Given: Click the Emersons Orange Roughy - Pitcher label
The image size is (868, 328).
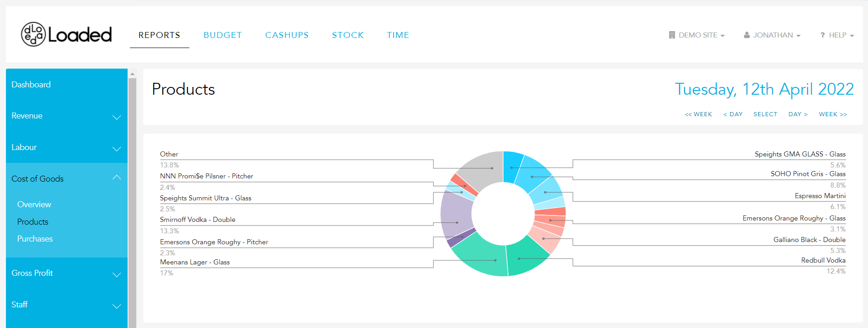Looking at the screenshot, I should [x=214, y=242].
